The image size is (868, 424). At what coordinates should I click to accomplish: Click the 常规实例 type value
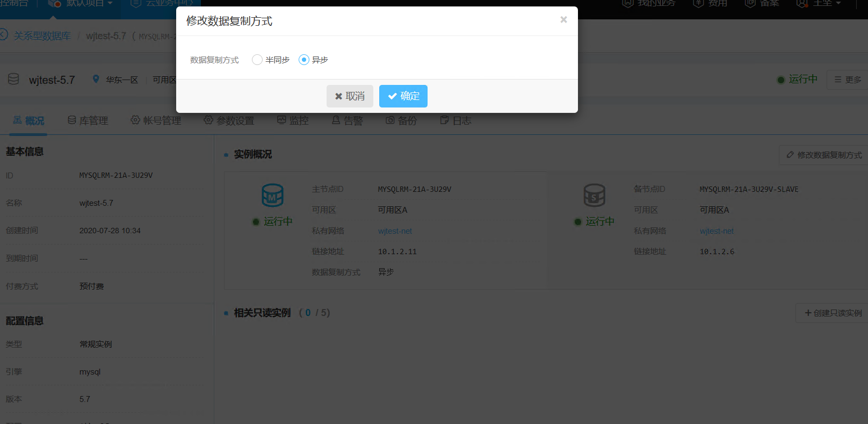(x=96, y=344)
